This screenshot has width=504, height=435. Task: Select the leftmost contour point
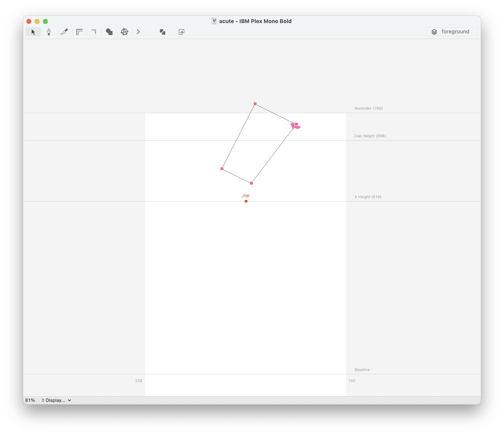(222, 168)
